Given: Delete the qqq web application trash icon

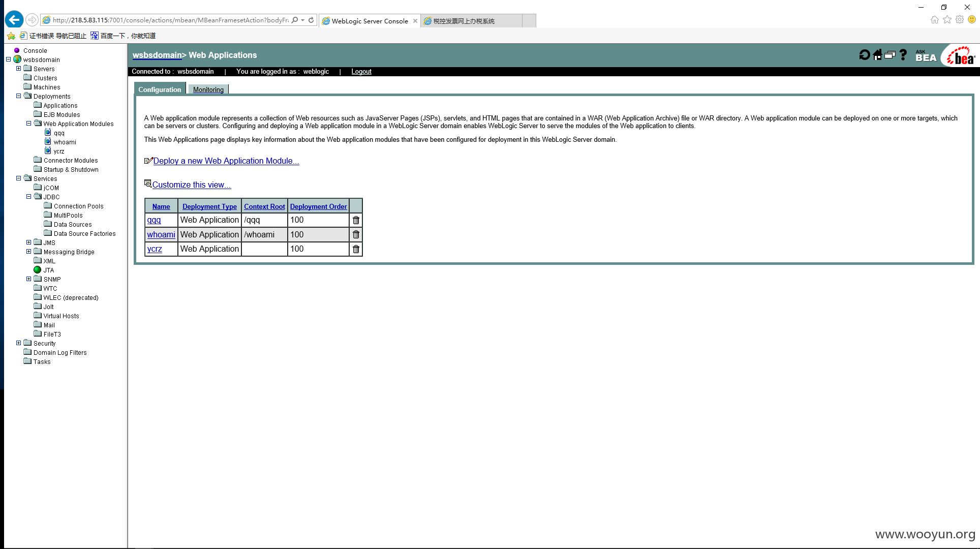Looking at the screenshot, I should [x=356, y=220].
